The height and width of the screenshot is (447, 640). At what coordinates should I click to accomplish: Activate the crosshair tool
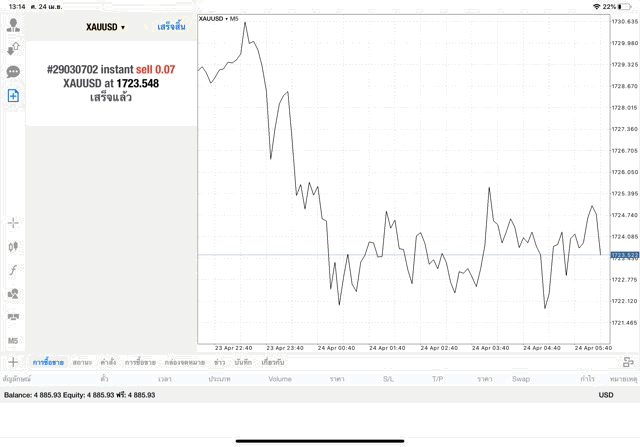pyautogui.click(x=13, y=223)
